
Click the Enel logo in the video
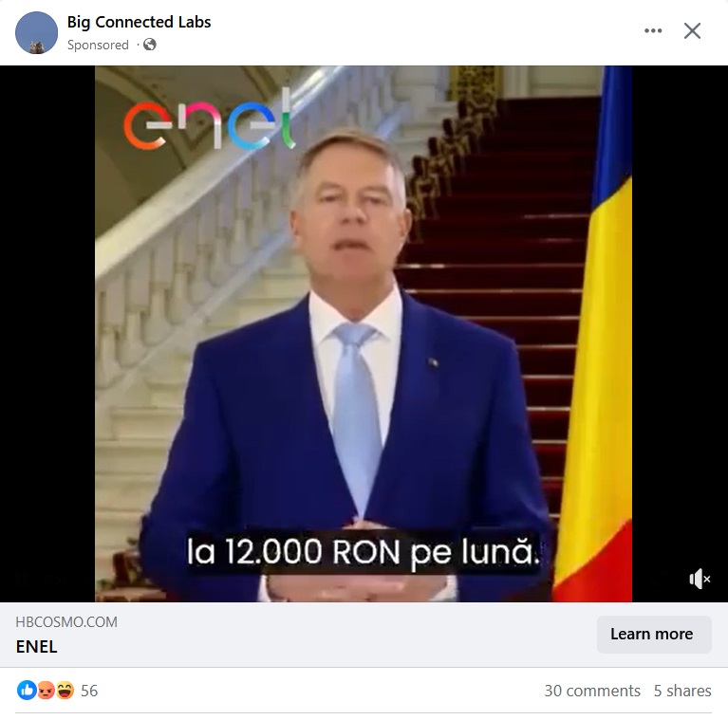tap(210, 120)
